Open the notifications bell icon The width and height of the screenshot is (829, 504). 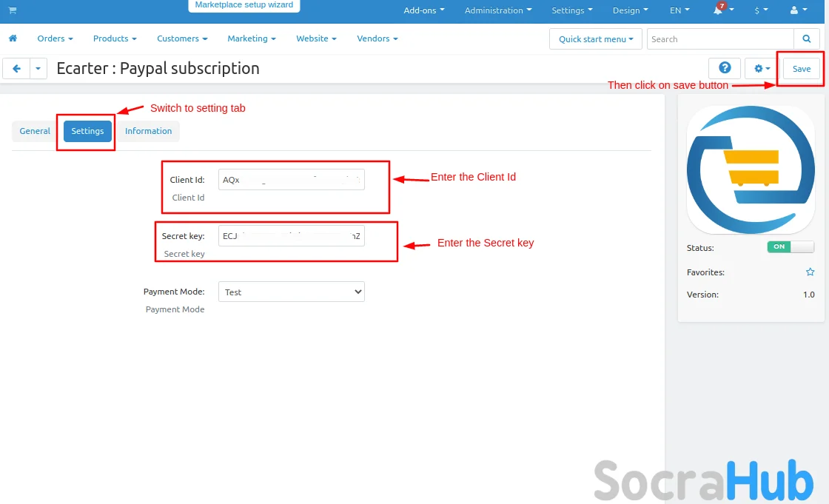pyautogui.click(x=719, y=10)
